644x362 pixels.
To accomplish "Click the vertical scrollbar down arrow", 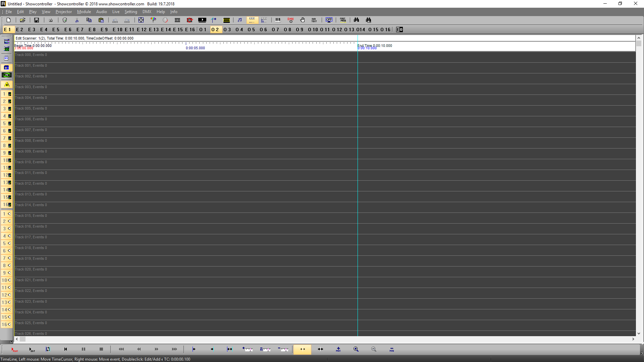I will 639,334.
